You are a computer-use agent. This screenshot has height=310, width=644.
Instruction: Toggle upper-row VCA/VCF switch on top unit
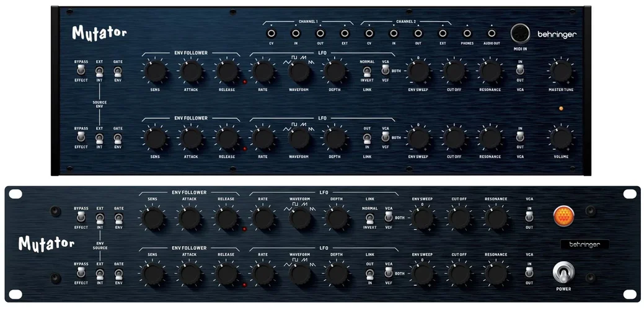[386, 71]
